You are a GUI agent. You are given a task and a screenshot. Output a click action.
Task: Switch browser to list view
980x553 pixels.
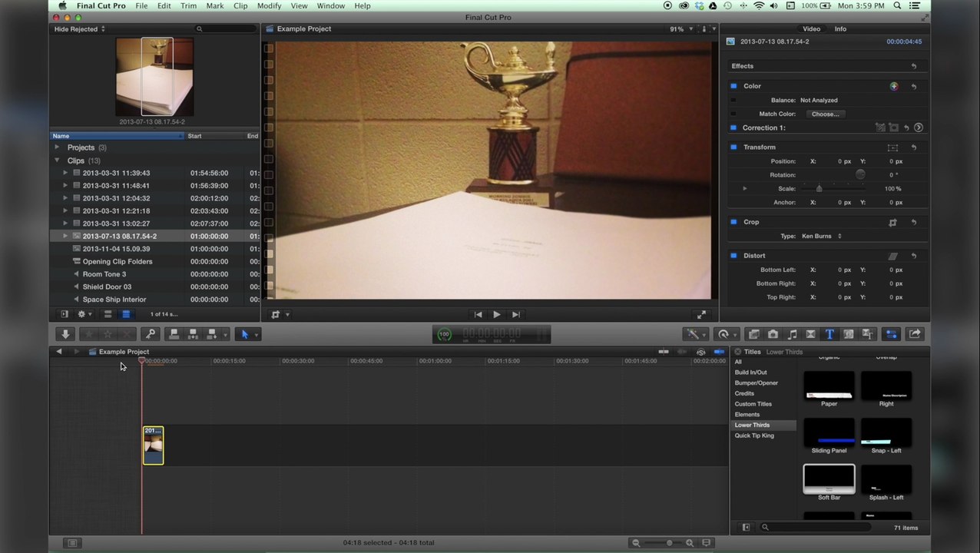[126, 314]
